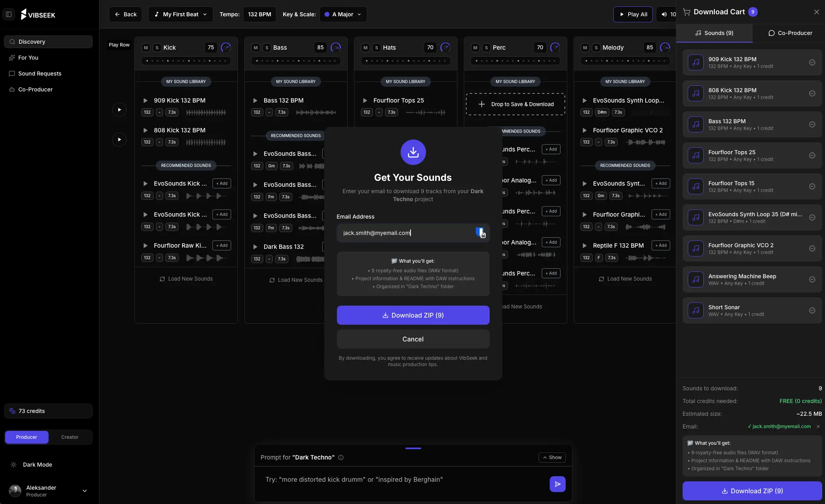The image size is (825, 504).
Task: Cancel the Get Your Sounds dialog
Action: [x=413, y=339]
